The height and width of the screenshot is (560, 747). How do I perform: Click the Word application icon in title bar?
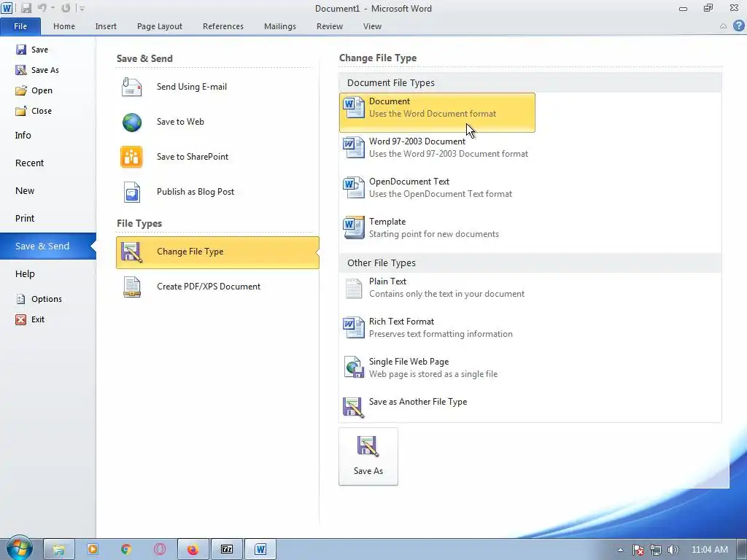(x=7, y=8)
